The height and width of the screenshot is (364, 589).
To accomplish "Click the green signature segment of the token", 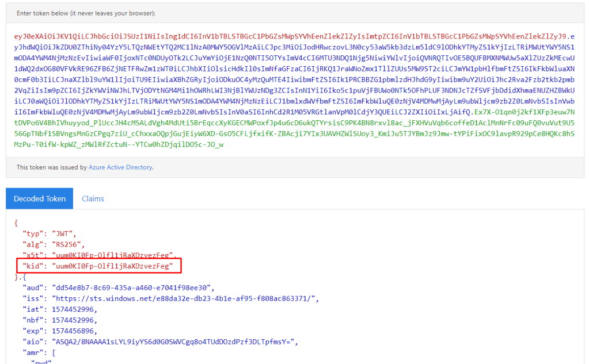I will [288, 133].
